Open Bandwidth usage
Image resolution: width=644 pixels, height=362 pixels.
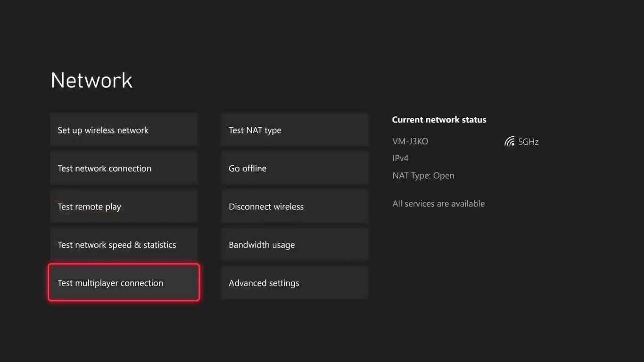(294, 245)
